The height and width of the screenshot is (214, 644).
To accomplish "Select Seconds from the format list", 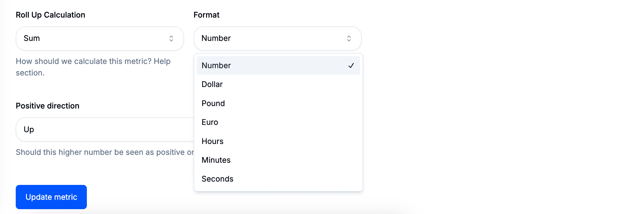I will pyautogui.click(x=217, y=179).
